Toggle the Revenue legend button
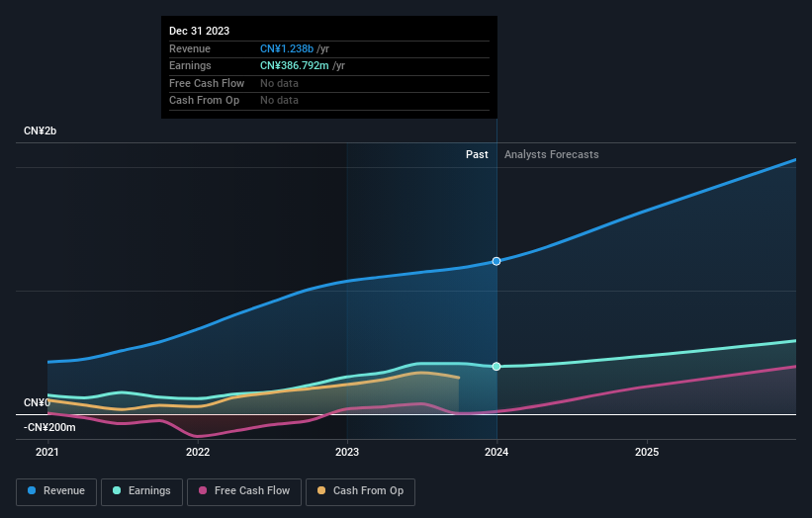This screenshot has height=518, width=812. pos(56,491)
